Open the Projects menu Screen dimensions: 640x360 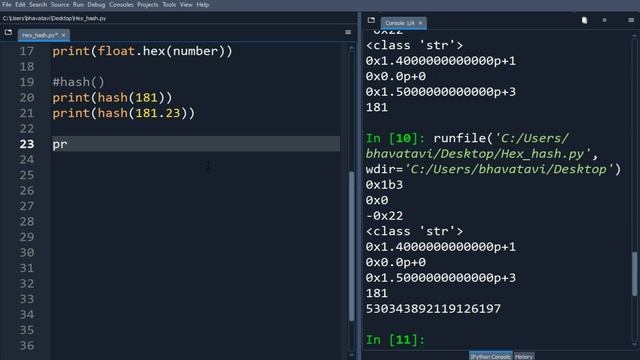pyautogui.click(x=148, y=4)
